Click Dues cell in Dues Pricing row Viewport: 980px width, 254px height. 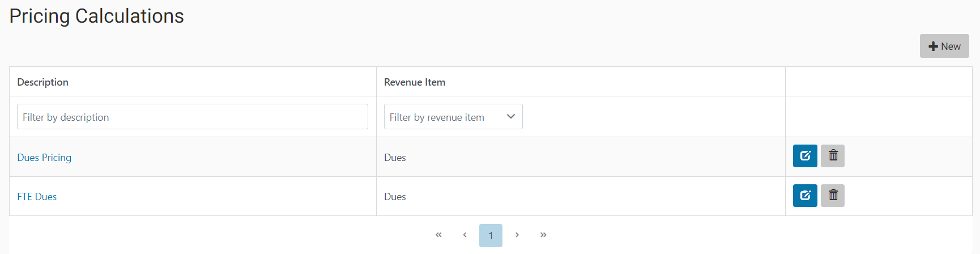pyautogui.click(x=395, y=157)
